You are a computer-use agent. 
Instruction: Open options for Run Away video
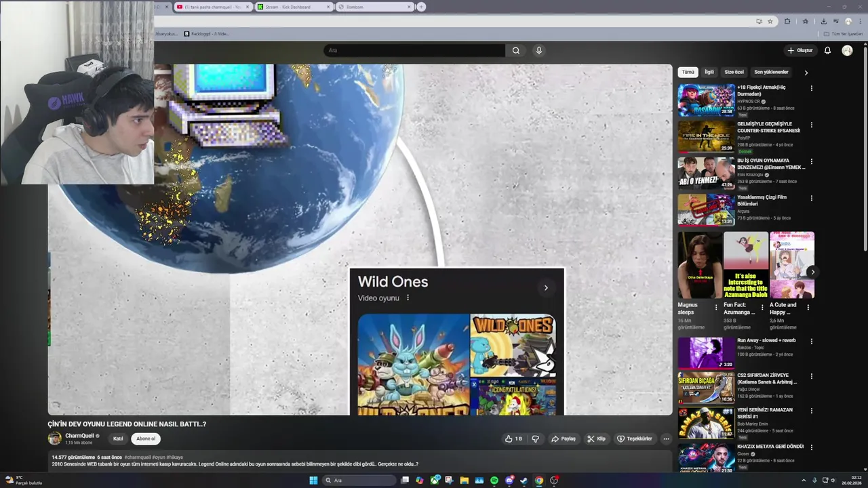[811, 341]
